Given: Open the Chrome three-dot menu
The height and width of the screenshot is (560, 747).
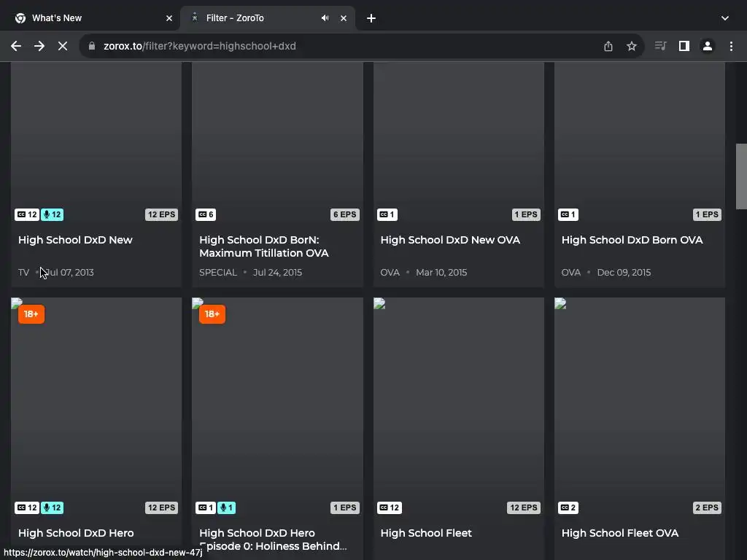Looking at the screenshot, I should coord(731,46).
